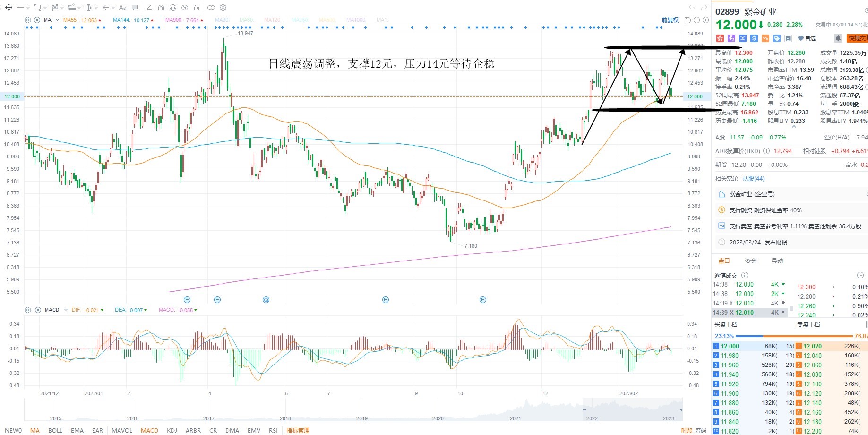This screenshot has height=435, width=868.
Task: Select the BOLL indicator tab
Action: [x=55, y=430]
